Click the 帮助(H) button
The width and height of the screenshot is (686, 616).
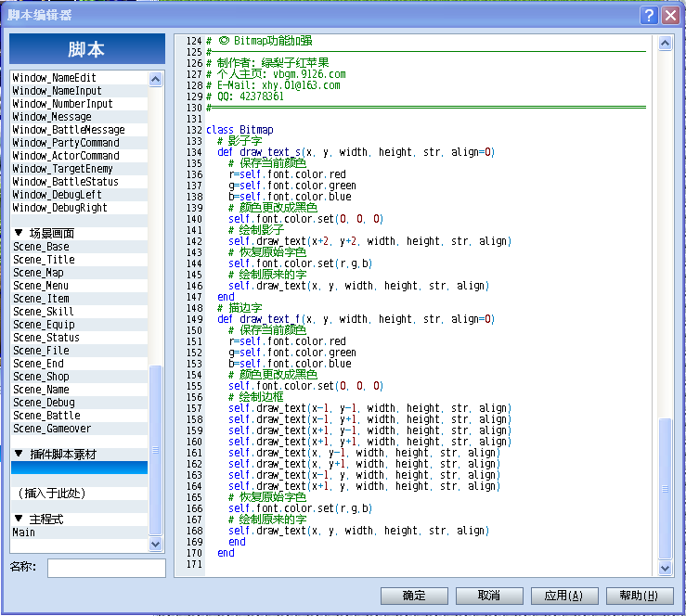(640, 596)
